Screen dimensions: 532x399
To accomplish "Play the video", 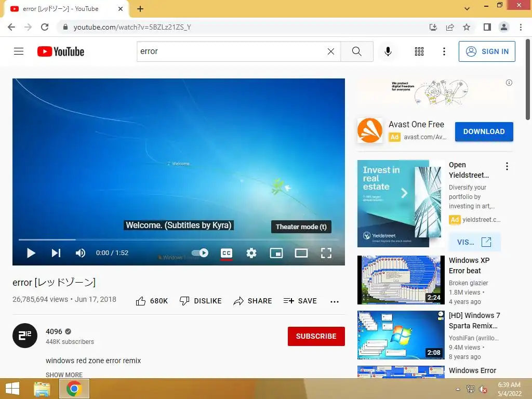I will click(x=31, y=253).
